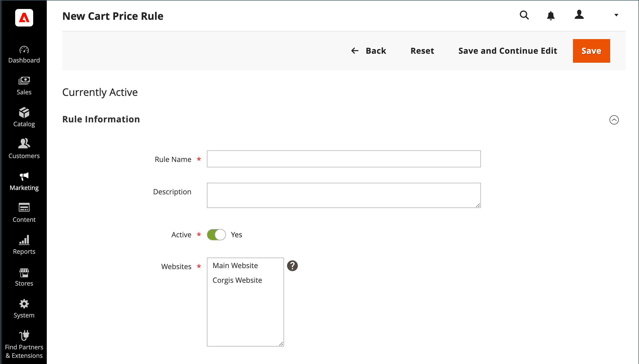Open the admin account dropdown arrow
This screenshot has height=364, width=639.
(x=616, y=15)
